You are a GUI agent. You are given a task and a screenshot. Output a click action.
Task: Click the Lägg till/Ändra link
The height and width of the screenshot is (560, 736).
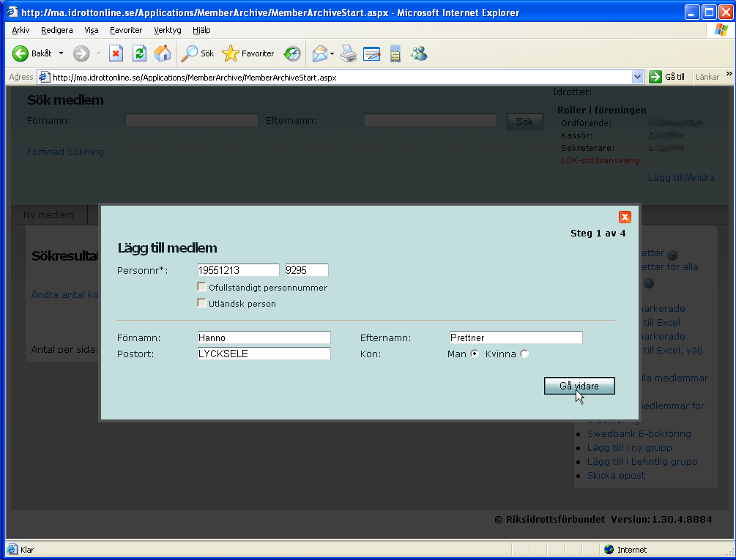tap(681, 177)
